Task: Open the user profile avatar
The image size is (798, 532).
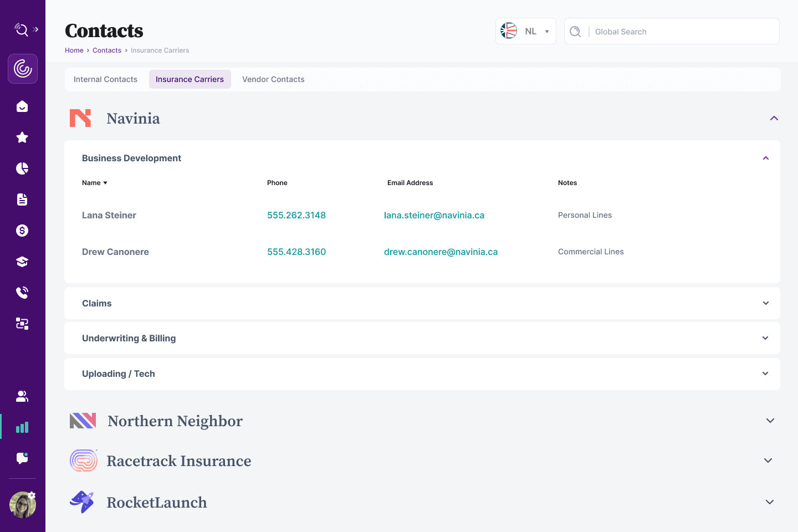Action: pyautogui.click(x=23, y=505)
